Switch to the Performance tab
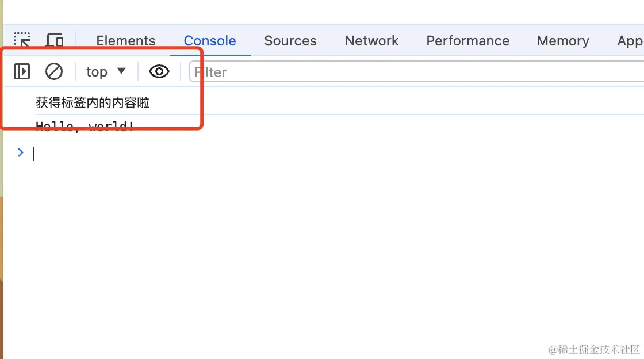644x359 pixels. tap(467, 41)
